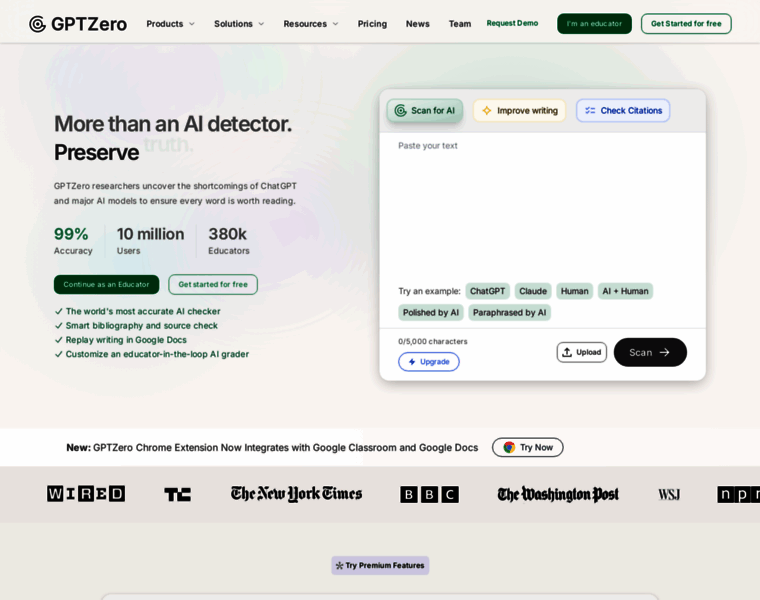Screen dimensions: 760x600
Task: Expand the Solutions dropdown menu
Action: (x=239, y=24)
